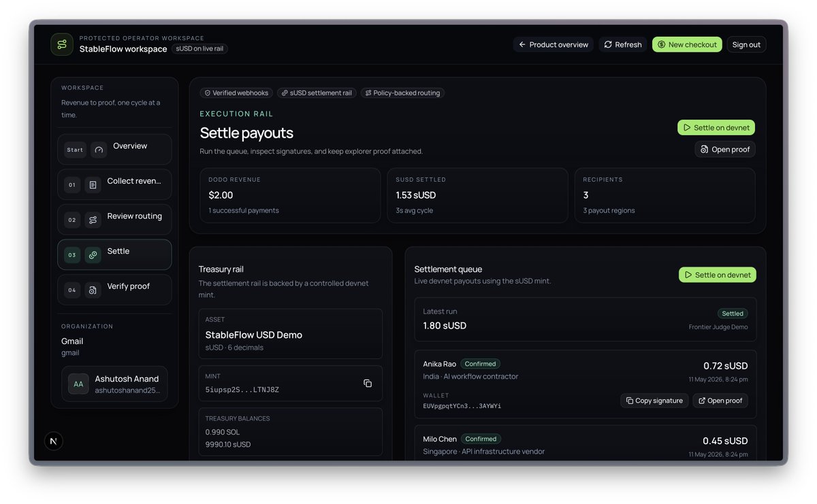This screenshot has width=817, height=504.
Task: Click Anika Rao's Confirmed badge
Action: 480,364
